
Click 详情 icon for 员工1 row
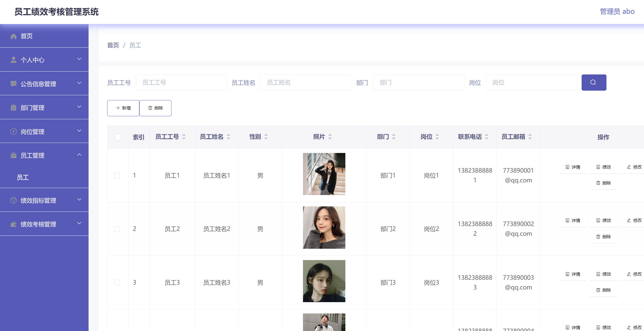567,167
